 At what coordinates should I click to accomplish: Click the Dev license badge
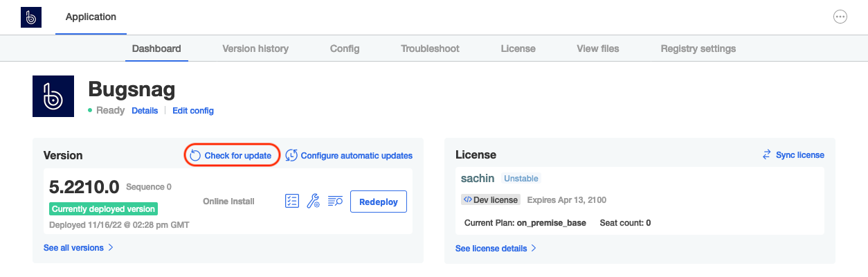pos(491,199)
